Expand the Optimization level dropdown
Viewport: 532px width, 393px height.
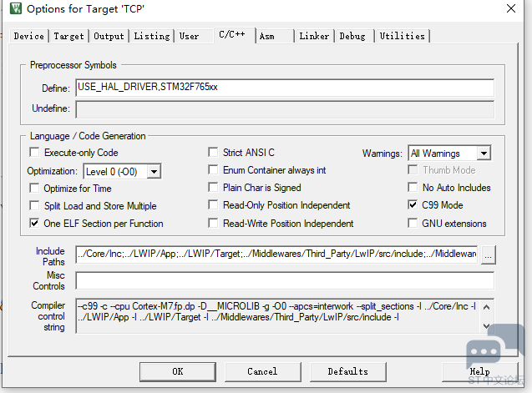153,171
